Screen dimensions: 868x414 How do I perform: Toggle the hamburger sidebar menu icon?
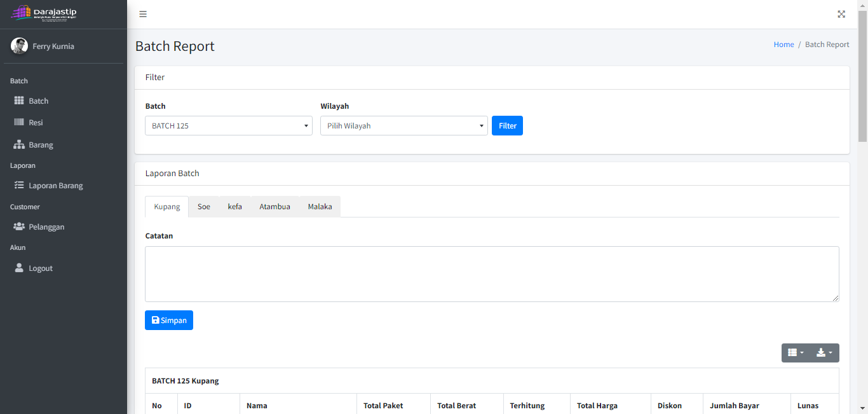tap(143, 14)
